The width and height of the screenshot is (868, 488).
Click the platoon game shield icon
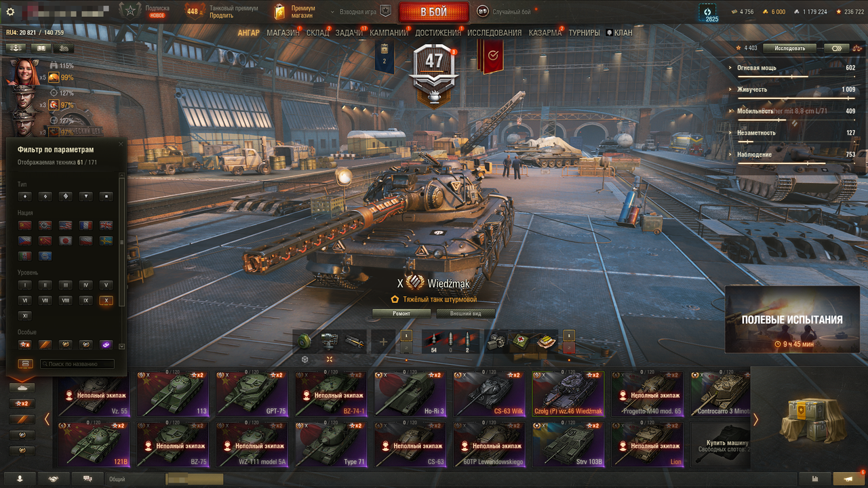click(385, 12)
